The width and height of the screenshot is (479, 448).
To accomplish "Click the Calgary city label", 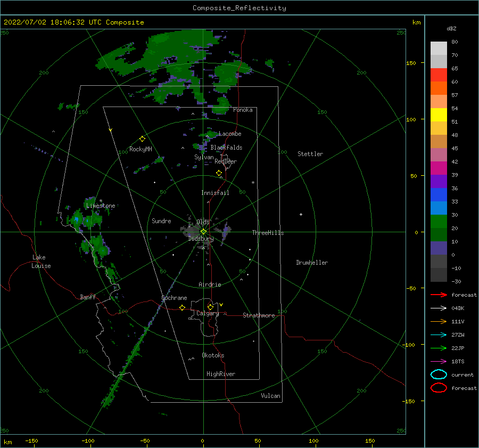I will point(208,313).
